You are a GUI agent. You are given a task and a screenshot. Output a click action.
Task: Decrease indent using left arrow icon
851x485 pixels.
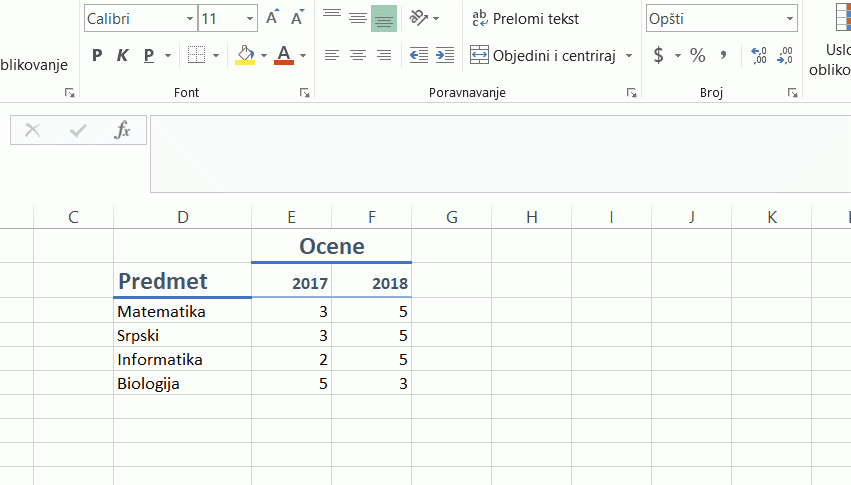(x=418, y=55)
